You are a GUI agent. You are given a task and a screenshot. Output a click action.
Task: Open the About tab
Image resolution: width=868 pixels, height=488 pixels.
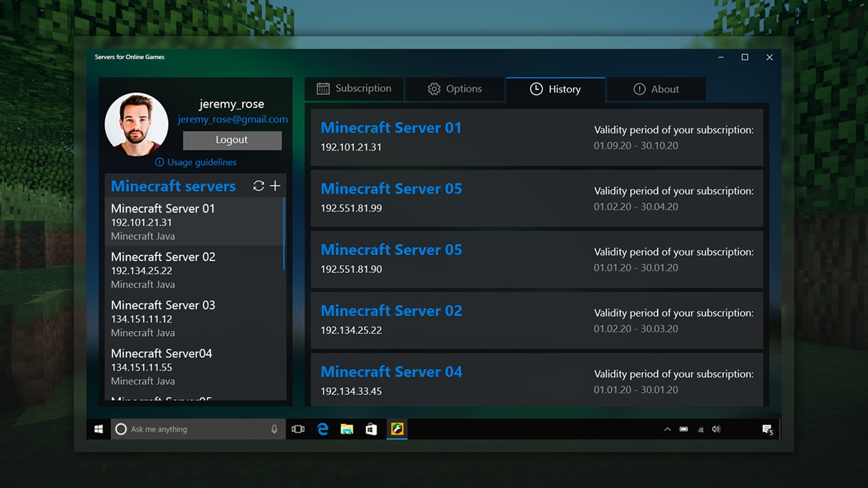coord(656,89)
